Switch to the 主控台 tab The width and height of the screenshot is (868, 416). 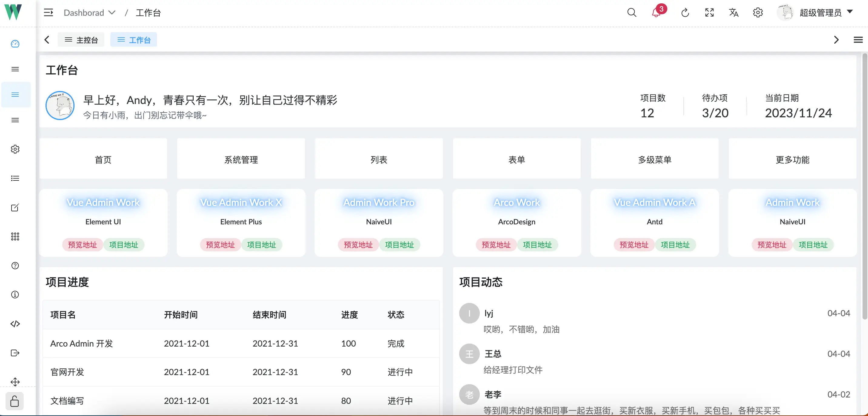coord(81,40)
